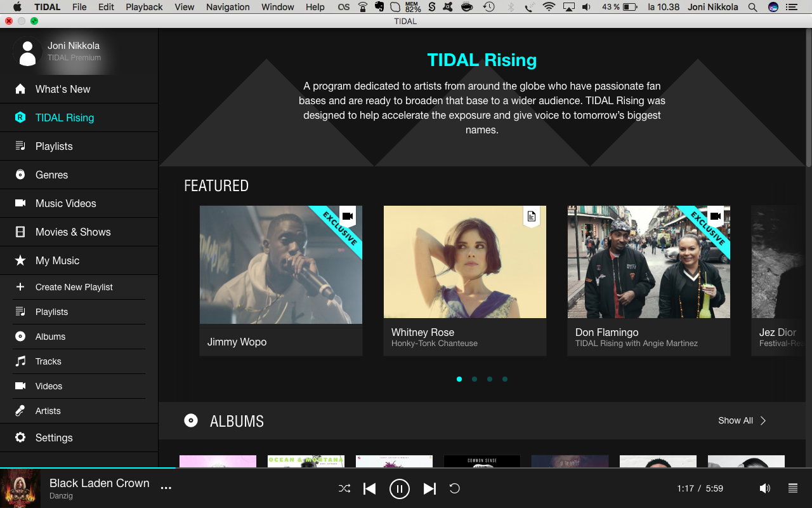Open the play queue icon
812x508 pixels.
[792, 488]
